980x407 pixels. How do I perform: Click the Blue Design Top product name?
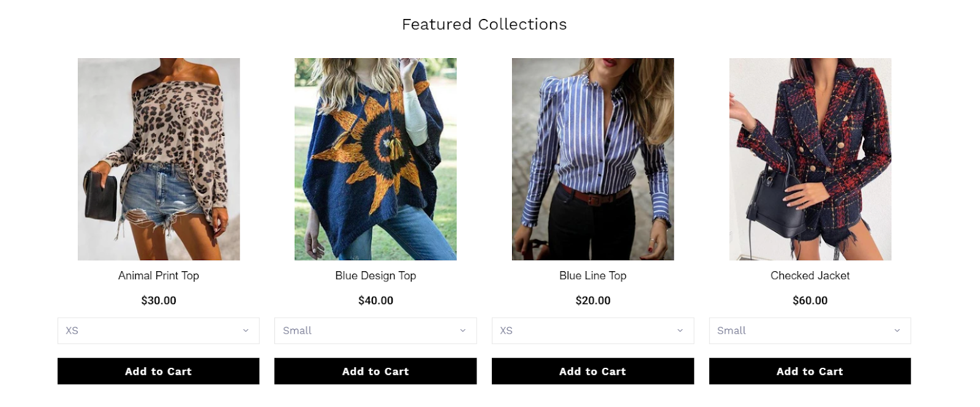point(375,275)
